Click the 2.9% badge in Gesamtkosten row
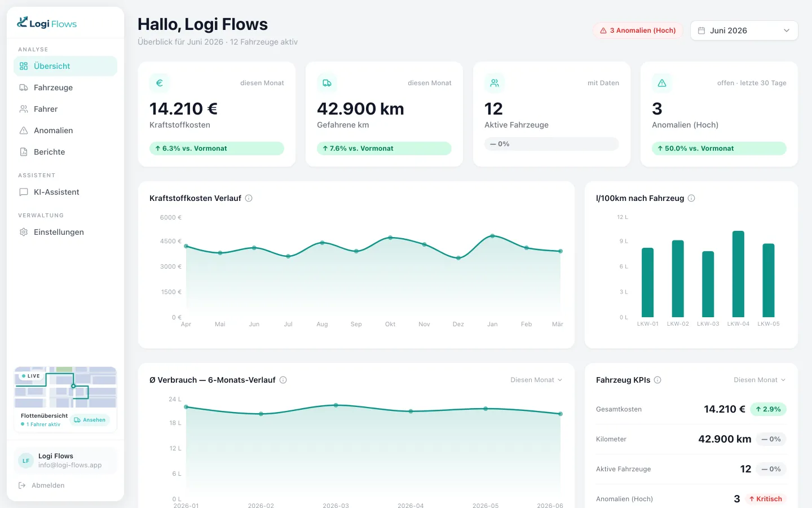The height and width of the screenshot is (508, 812). (x=768, y=409)
